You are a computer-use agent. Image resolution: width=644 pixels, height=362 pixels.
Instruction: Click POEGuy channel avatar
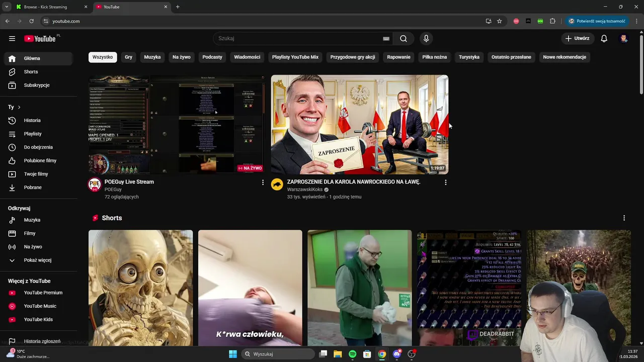tap(95, 185)
